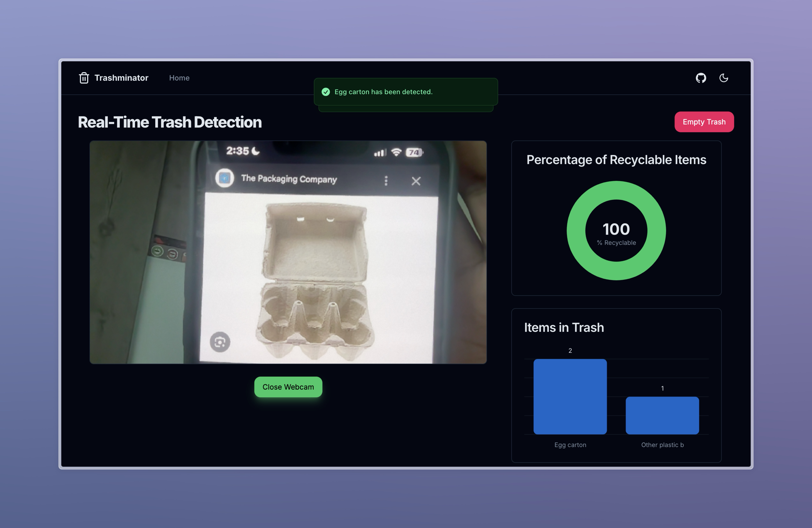Click the green checkmark in the notification
This screenshot has height=528, width=812.
pos(326,92)
